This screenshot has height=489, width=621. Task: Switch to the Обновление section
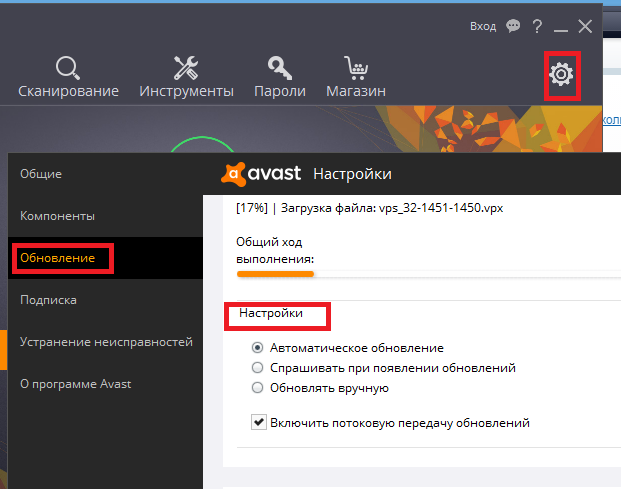(x=58, y=258)
